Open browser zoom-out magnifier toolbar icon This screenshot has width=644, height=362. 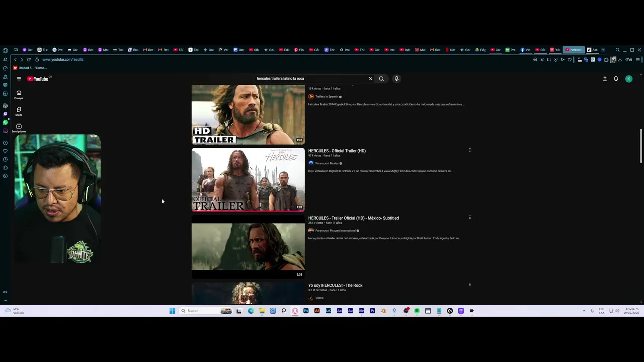click(535, 60)
